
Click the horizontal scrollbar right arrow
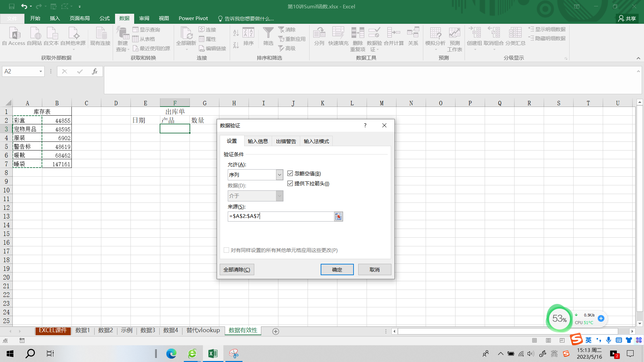[x=632, y=331]
